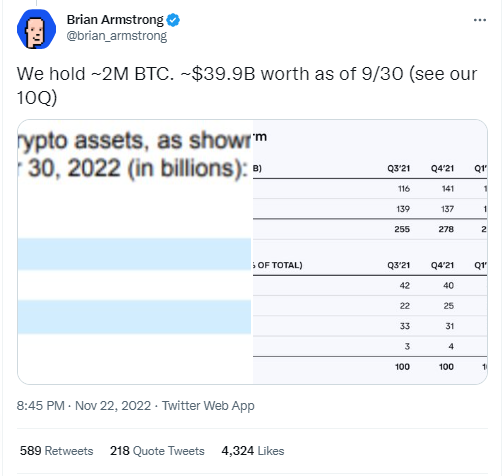The height and width of the screenshot is (476, 504).
Task: Click the Brian Armstrong display name
Action: point(115,20)
